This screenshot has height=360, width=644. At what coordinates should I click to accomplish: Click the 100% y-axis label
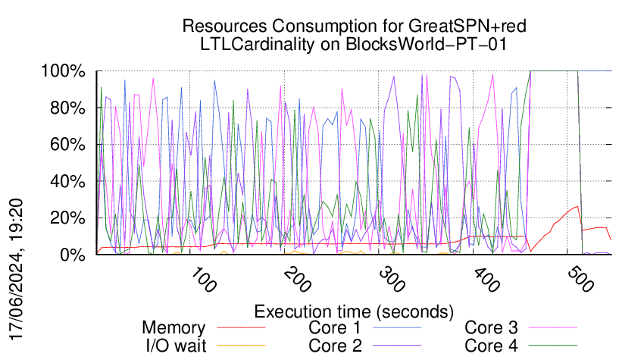click(x=63, y=71)
